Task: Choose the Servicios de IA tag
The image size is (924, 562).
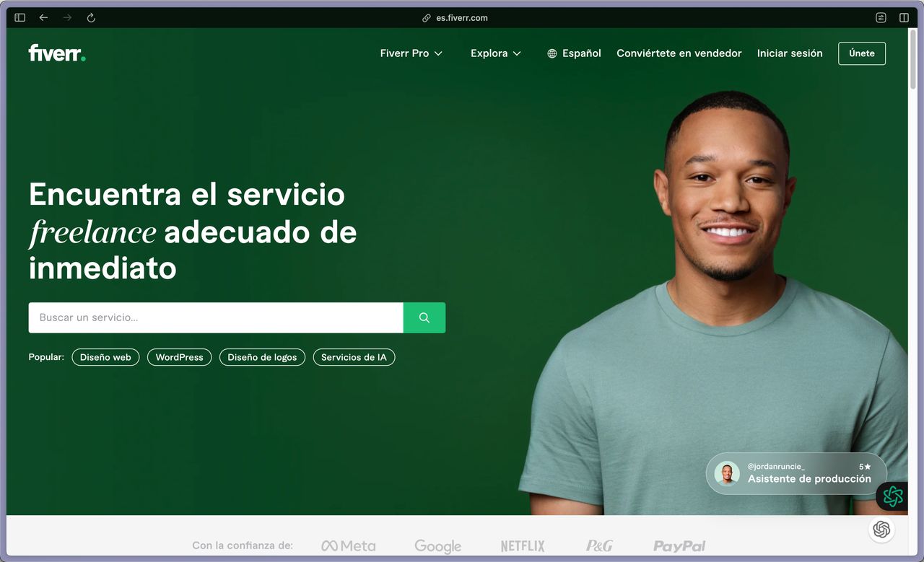Action: (x=354, y=357)
